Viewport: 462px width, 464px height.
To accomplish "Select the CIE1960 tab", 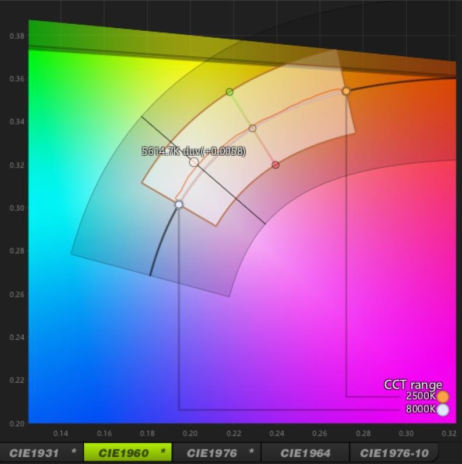I will point(128,453).
